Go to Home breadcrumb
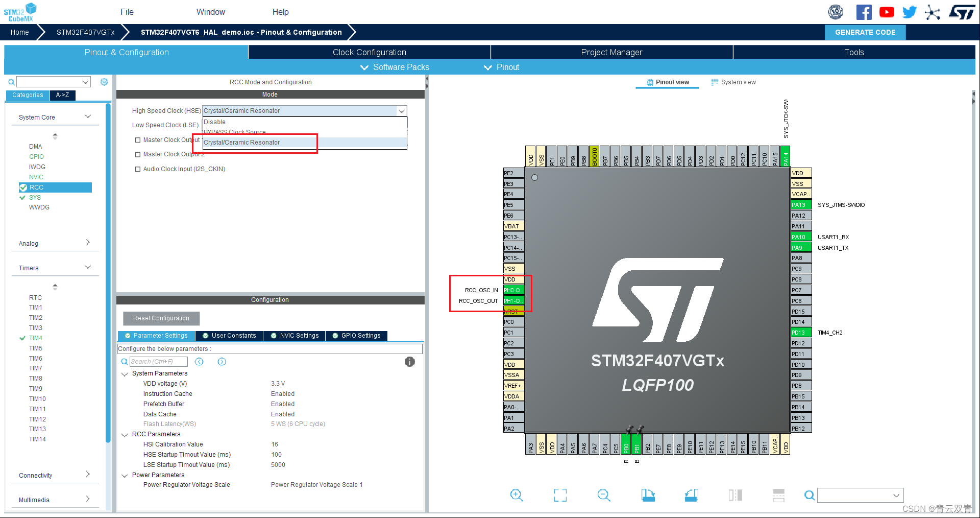Viewport: 980px width, 518px height. point(20,32)
